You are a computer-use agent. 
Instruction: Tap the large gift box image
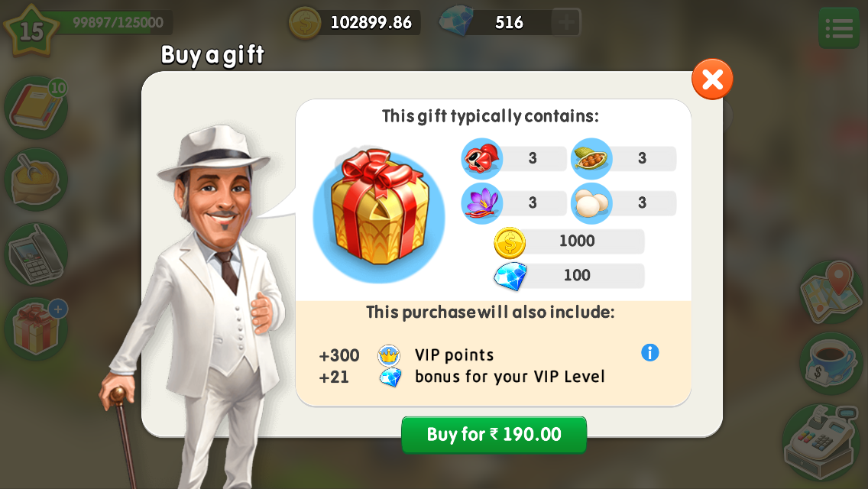pyautogui.click(x=379, y=213)
